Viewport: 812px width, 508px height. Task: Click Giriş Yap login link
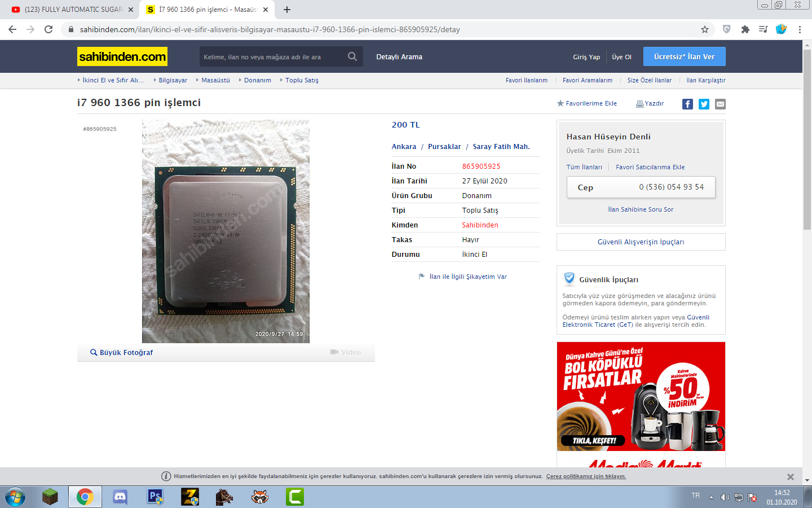[586, 57]
